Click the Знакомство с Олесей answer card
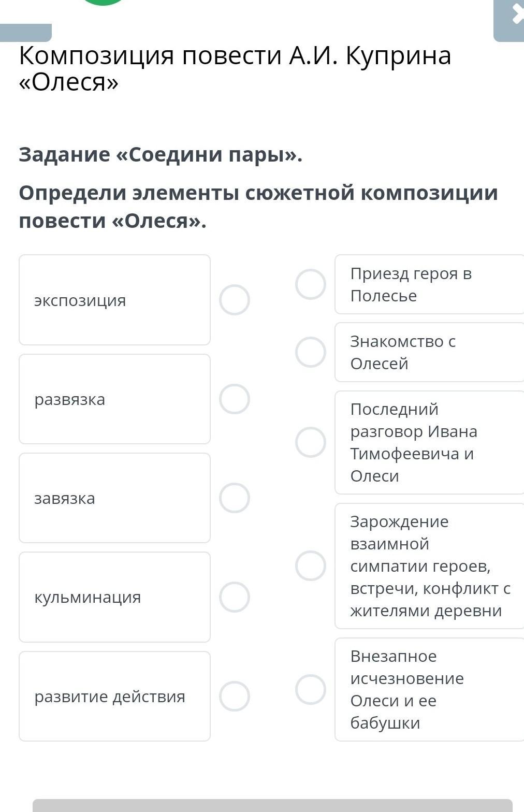The height and width of the screenshot is (812, 524). click(429, 352)
